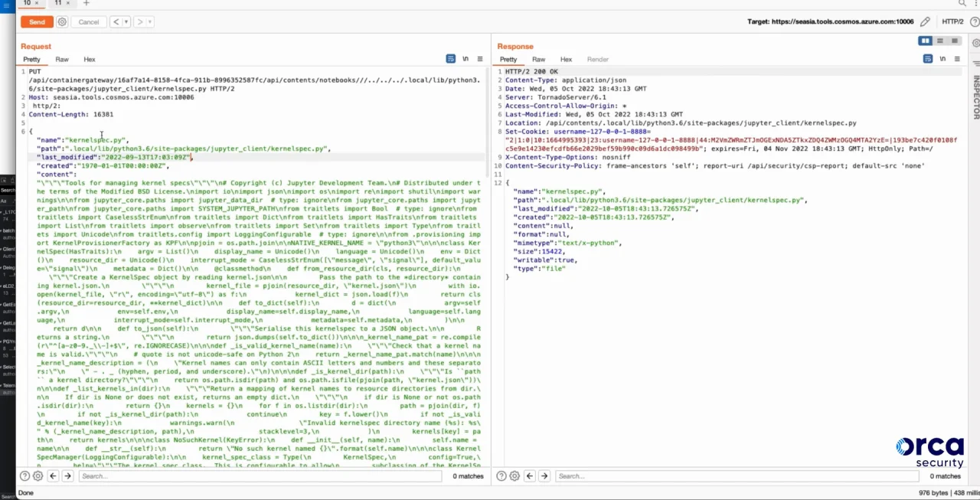Open help question mark near HTTP/2
Image resolution: width=980 pixels, height=500 pixels.
click(x=975, y=22)
